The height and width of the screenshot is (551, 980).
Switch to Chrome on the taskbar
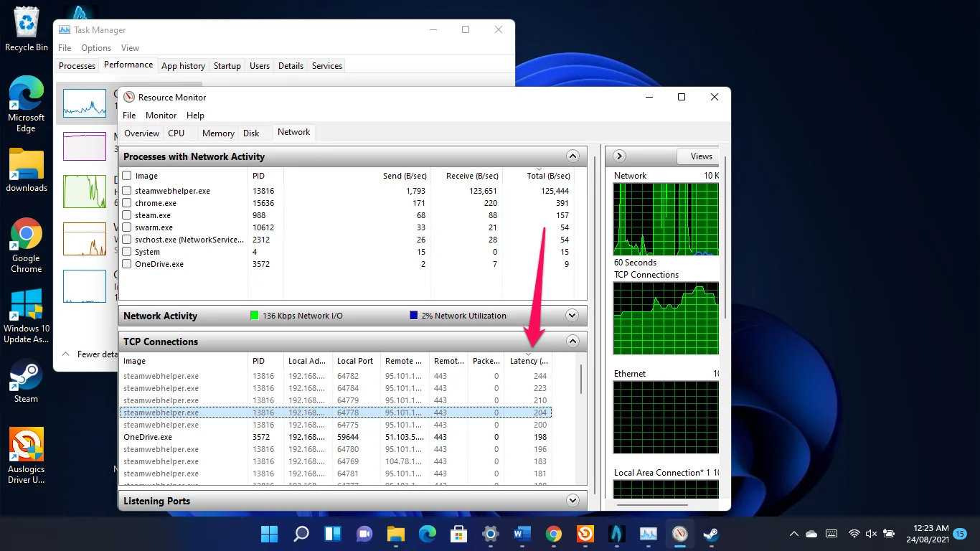[553, 534]
